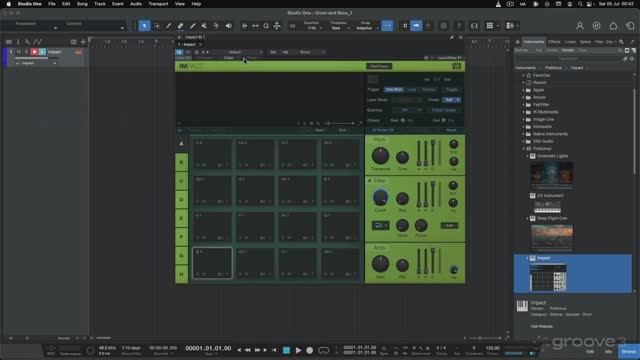Open the Audio menu

pyautogui.click(x=136, y=4)
